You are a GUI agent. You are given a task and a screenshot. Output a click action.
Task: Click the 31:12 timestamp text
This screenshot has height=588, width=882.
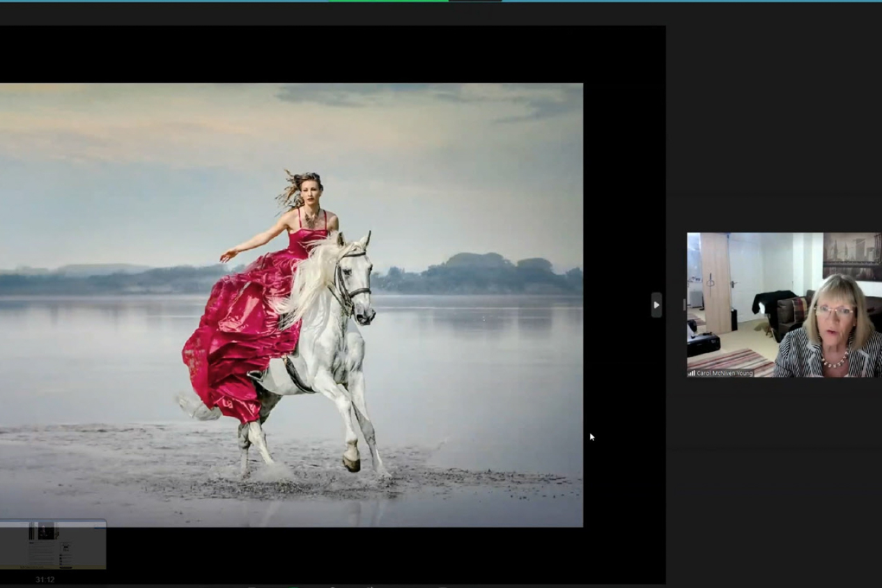pyautogui.click(x=45, y=580)
